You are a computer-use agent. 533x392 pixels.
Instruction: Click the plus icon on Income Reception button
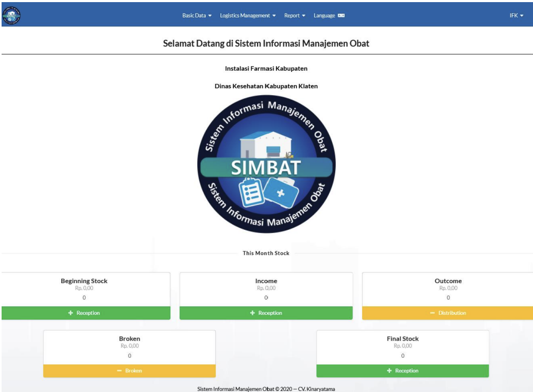(253, 313)
